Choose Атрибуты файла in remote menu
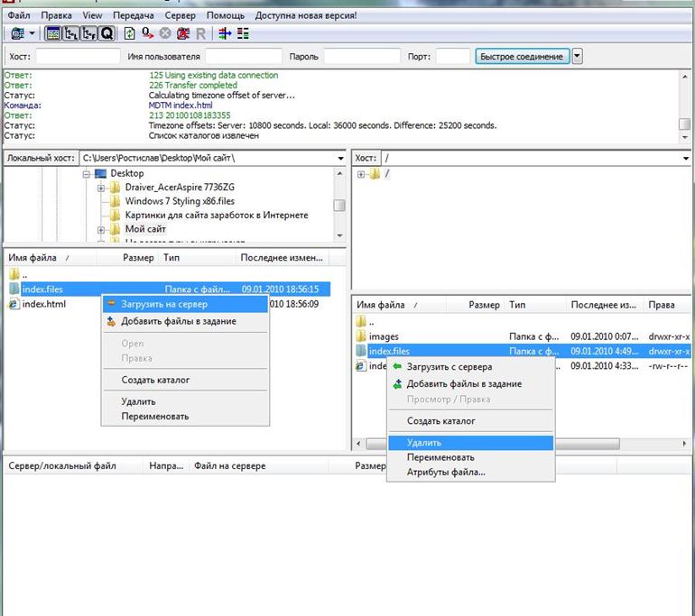Viewport: 695px width, 616px height. click(471, 472)
